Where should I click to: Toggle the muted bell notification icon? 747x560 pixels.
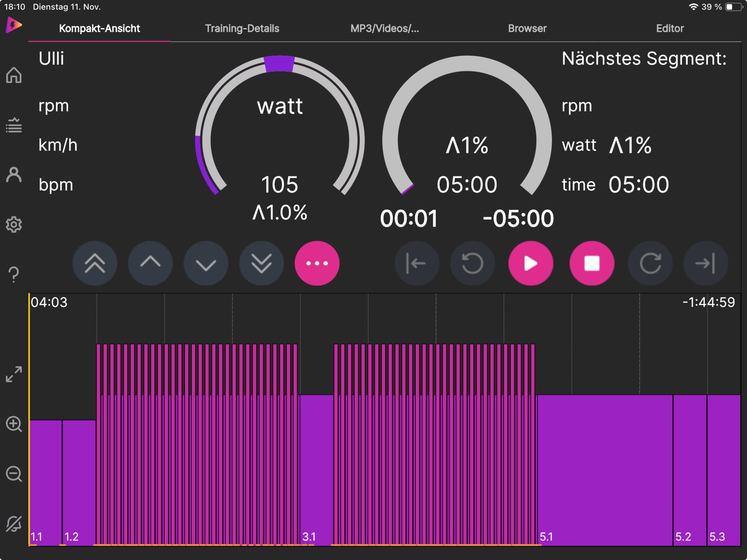pos(14,524)
